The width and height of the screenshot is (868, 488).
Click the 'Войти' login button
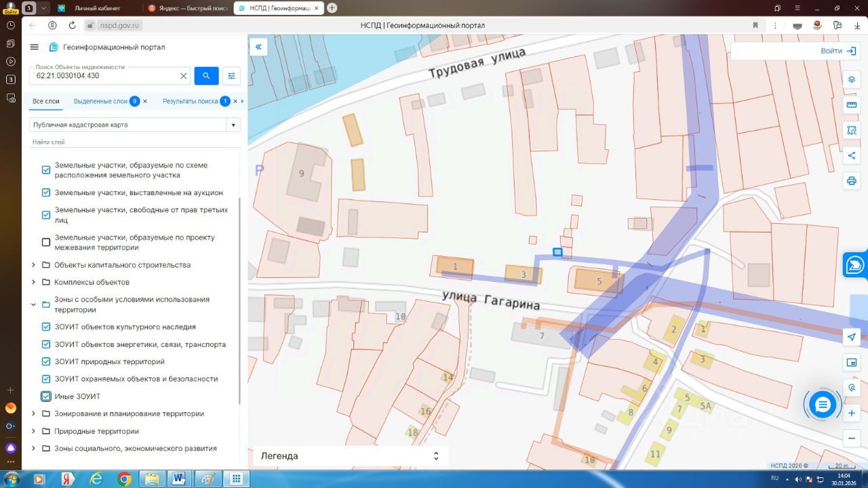pyautogui.click(x=839, y=51)
